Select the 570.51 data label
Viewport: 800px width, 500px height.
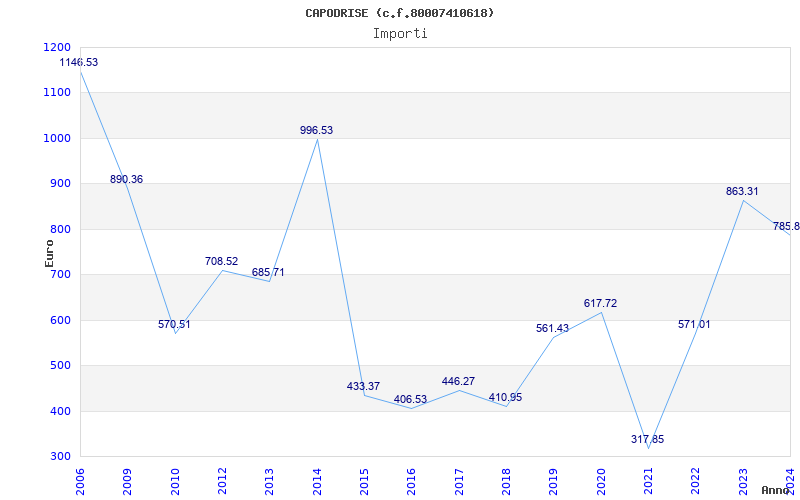point(174,324)
